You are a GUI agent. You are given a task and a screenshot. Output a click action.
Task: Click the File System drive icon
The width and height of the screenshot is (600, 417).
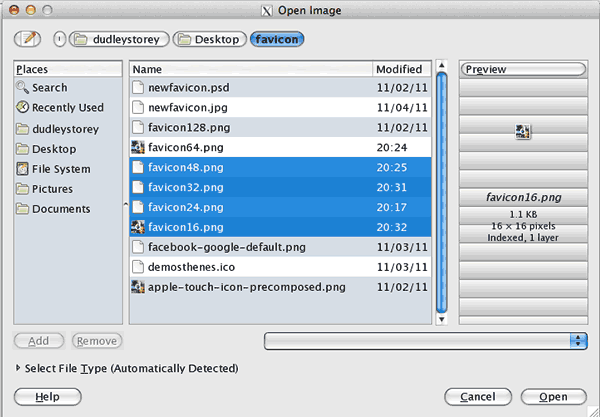22,169
